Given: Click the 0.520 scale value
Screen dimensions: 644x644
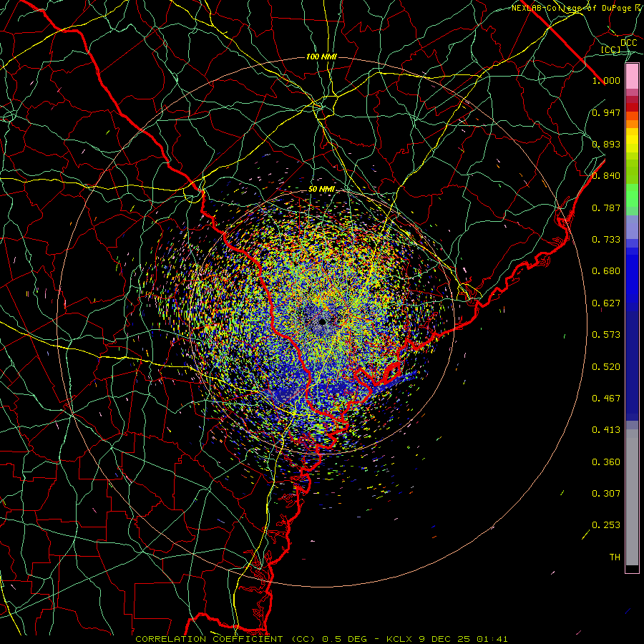Looking at the screenshot, I should click(606, 367).
